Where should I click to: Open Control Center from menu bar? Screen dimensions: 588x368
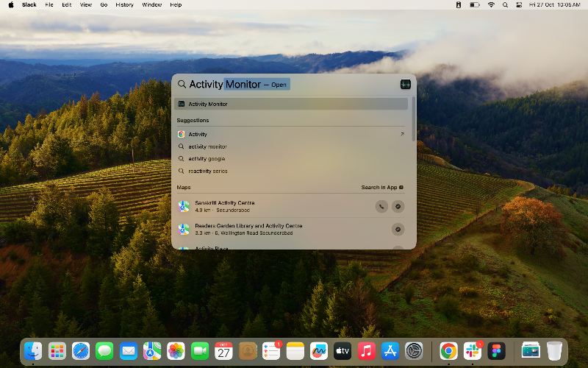tap(519, 5)
